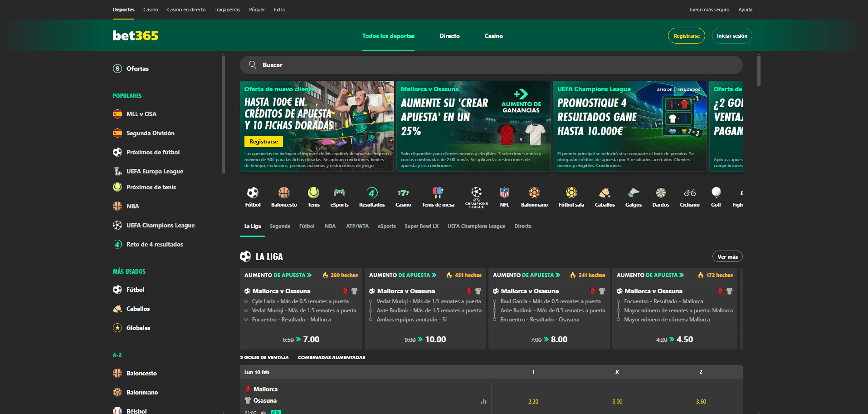The height and width of the screenshot is (414, 868).
Task: Click the sidebar vertical scrollbar
Action: click(223, 114)
